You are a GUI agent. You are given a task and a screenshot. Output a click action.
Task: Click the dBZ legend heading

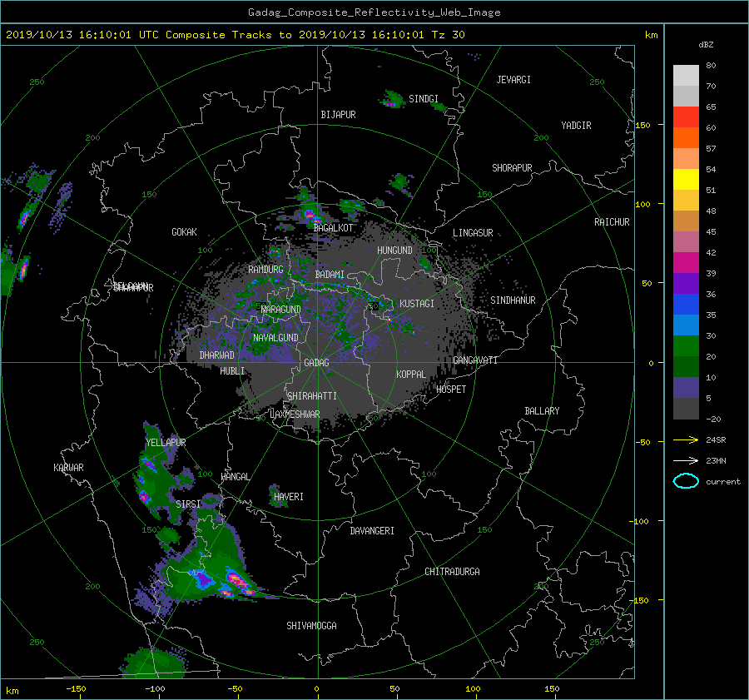point(706,44)
